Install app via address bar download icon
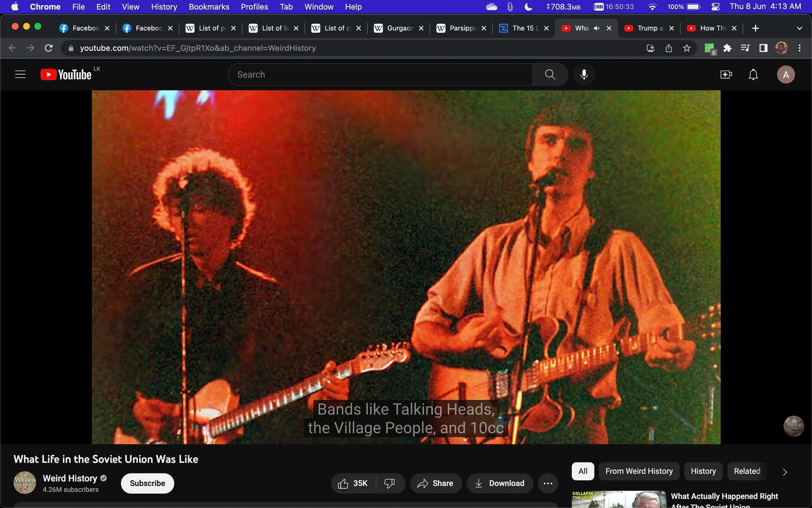 (x=650, y=48)
